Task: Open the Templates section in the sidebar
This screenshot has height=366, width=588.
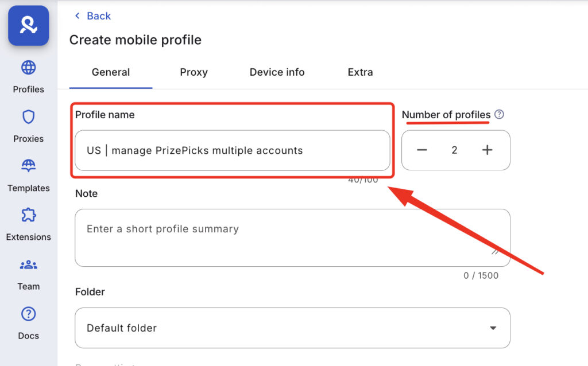Action: pyautogui.click(x=28, y=176)
